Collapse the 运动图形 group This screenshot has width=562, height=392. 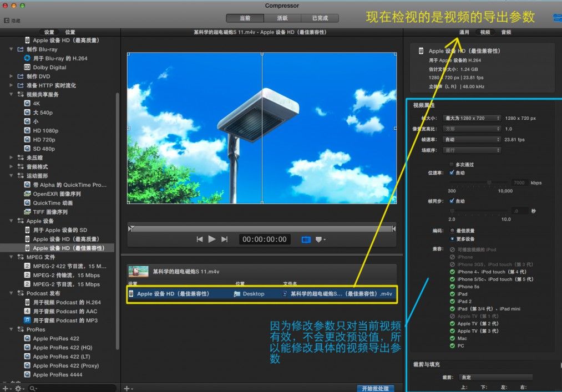point(11,176)
